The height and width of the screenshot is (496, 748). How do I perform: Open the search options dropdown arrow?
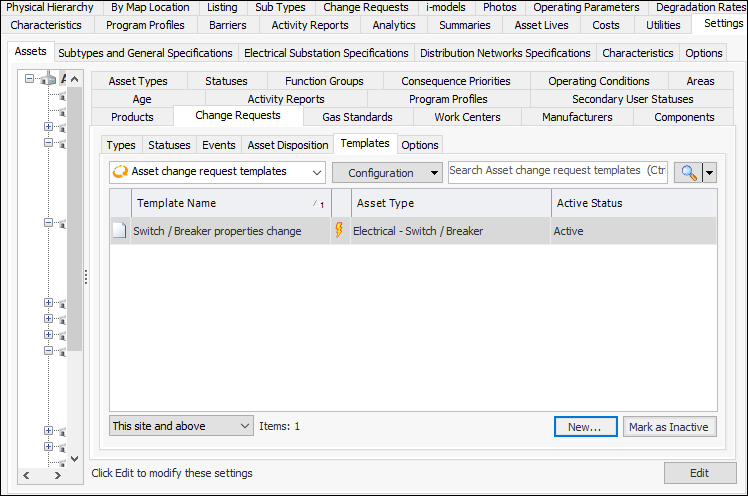709,173
